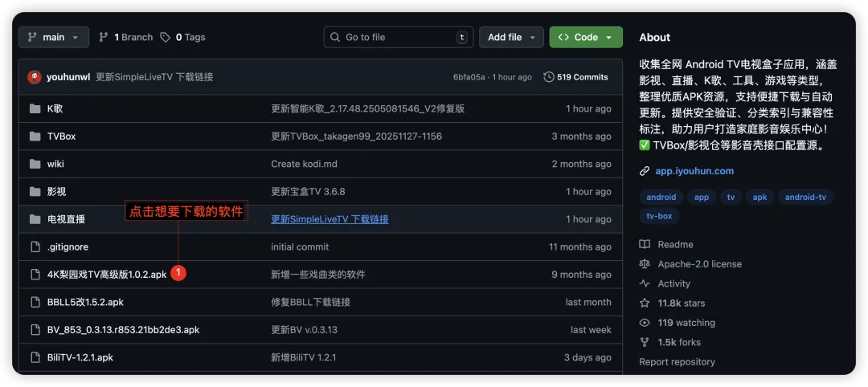Open the Apache-2.0 license link
868x387 pixels.
coord(700,264)
